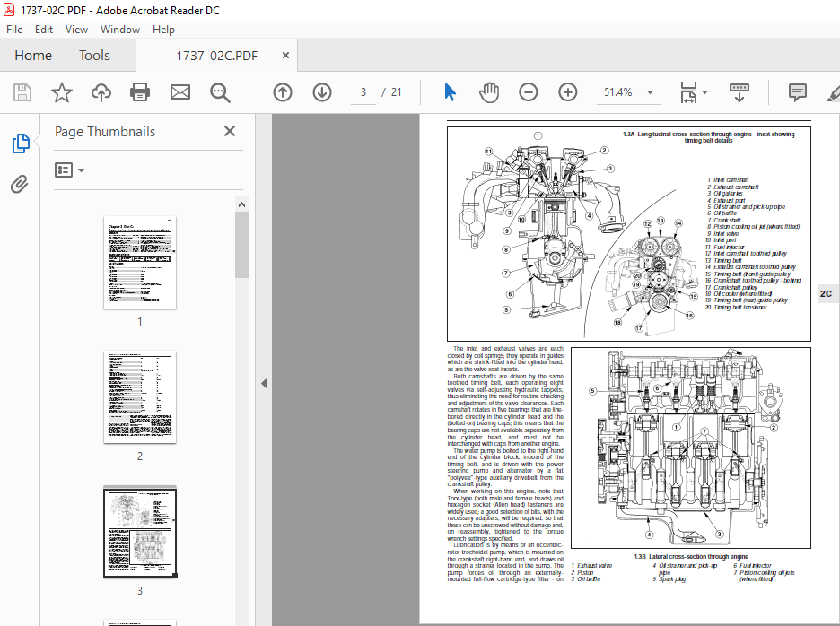Choose the Selection arrow tool
Viewport: 840px width, 626px height.
click(450, 92)
